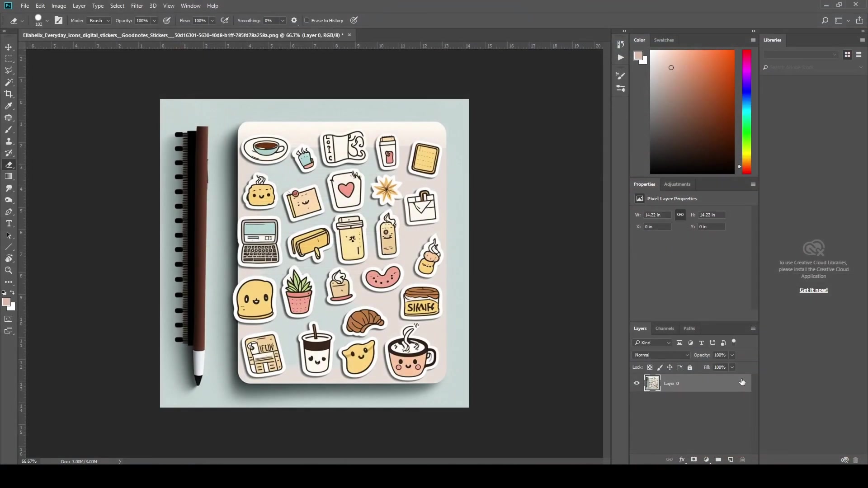Open the Color panel menu
The width and height of the screenshot is (868, 488).
pos(753,40)
